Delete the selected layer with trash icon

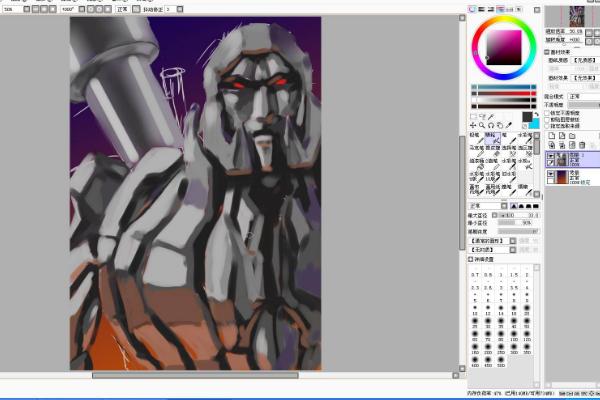tap(582, 145)
